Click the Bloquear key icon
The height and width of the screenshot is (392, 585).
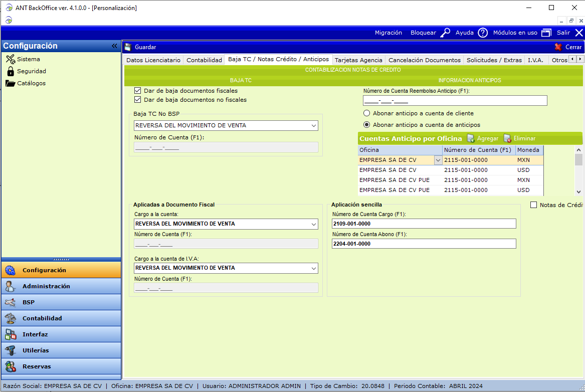click(445, 33)
